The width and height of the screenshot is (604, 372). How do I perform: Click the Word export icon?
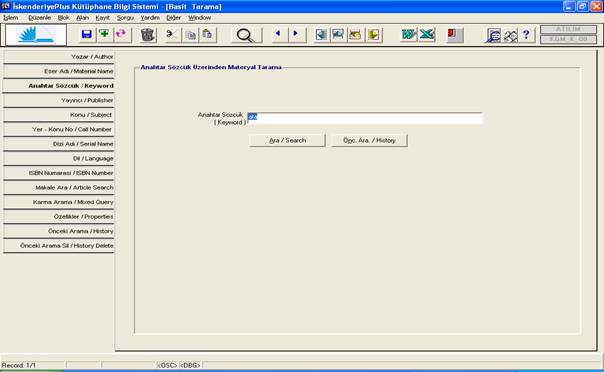point(408,35)
